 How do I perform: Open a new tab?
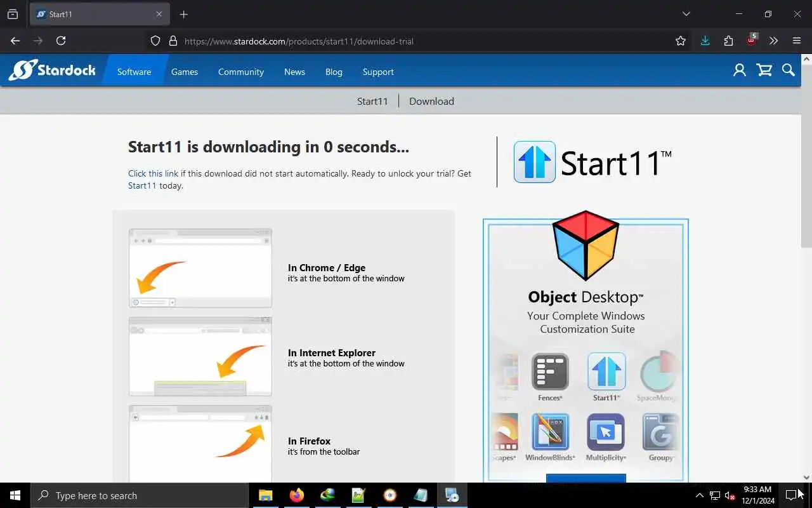coord(183,14)
